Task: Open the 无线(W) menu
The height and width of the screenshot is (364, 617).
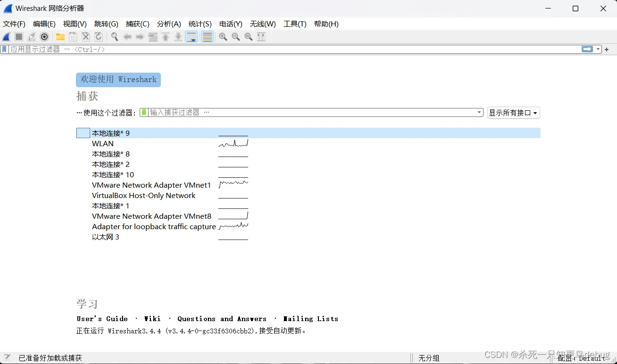Action: pyautogui.click(x=263, y=24)
